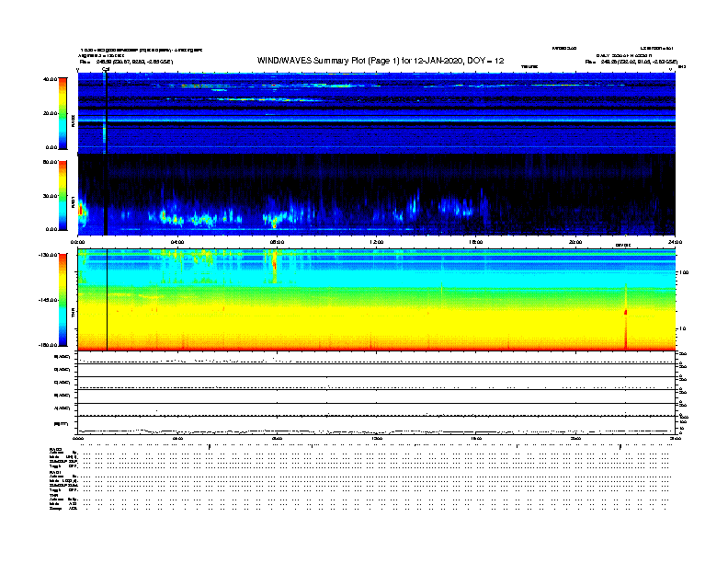Image resolution: width=728 pixels, height=563 pixels.
Task: Click the 24:00 time label below RAD1 panel
Action: click(675, 242)
